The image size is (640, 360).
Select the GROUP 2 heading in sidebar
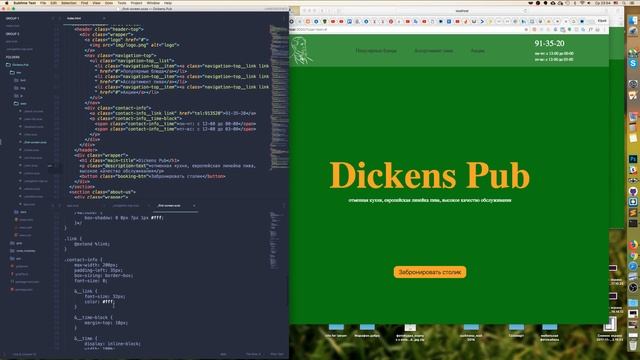[x=12, y=34]
